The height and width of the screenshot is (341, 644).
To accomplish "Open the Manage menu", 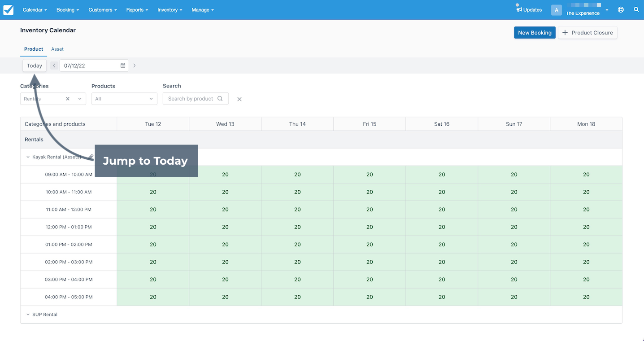I will 203,10.
